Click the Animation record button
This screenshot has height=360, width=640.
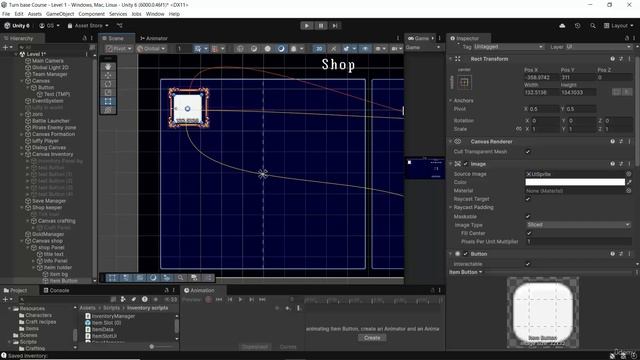[x=208, y=300]
